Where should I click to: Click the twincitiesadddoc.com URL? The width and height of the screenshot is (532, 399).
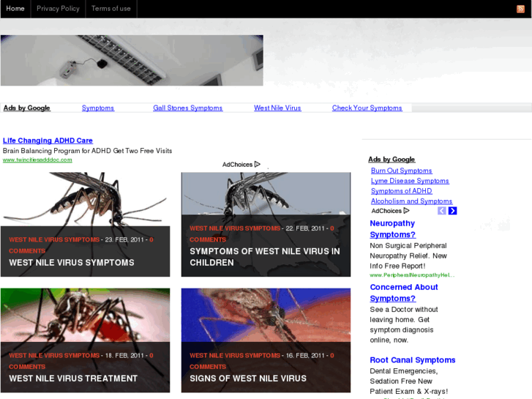coord(37,160)
